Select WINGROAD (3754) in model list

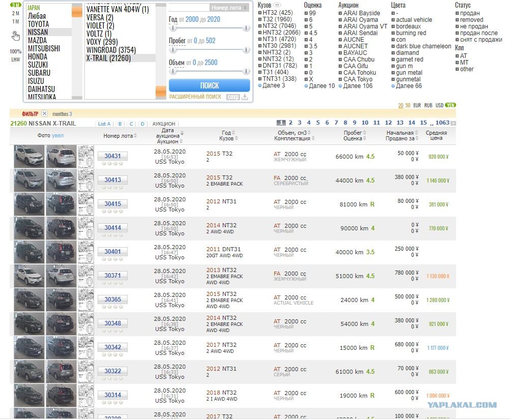(111, 50)
